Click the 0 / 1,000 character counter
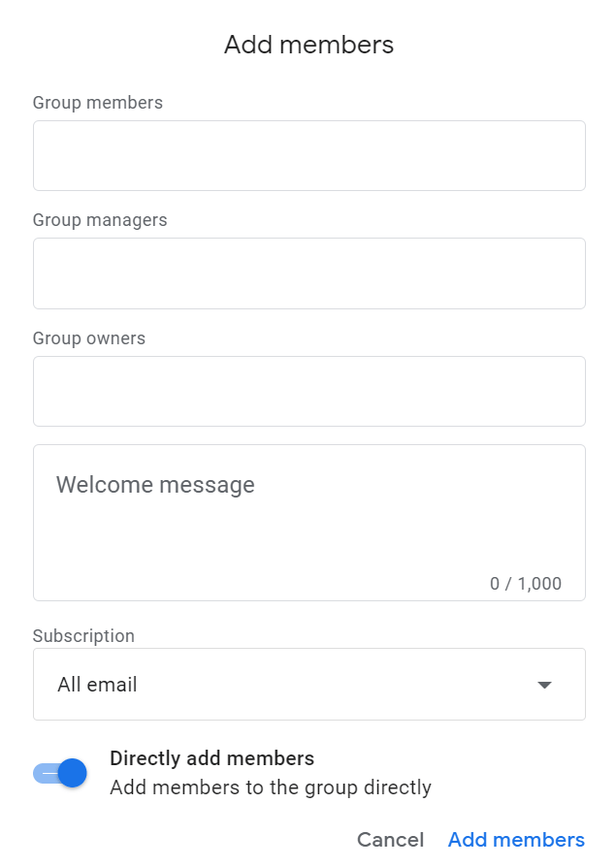 pos(525,584)
